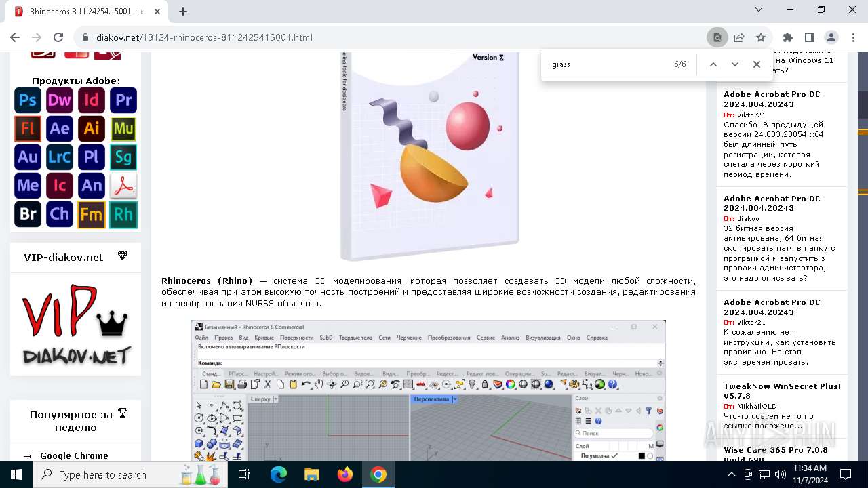Screen dimensions: 868x488
Task: Click the taskbar search box
Action: pyautogui.click(x=130, y=474)
